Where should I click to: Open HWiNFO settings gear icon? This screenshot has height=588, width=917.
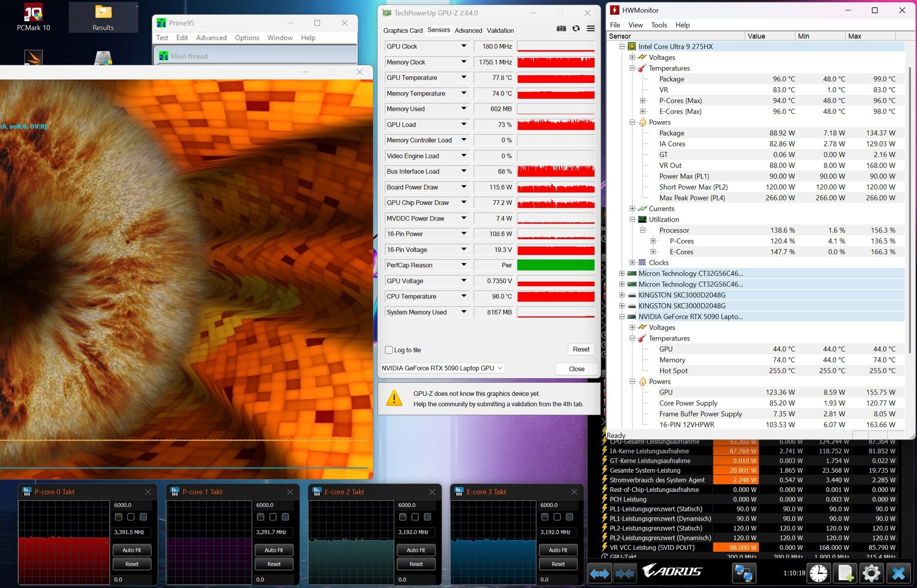[x=871, y=573]
